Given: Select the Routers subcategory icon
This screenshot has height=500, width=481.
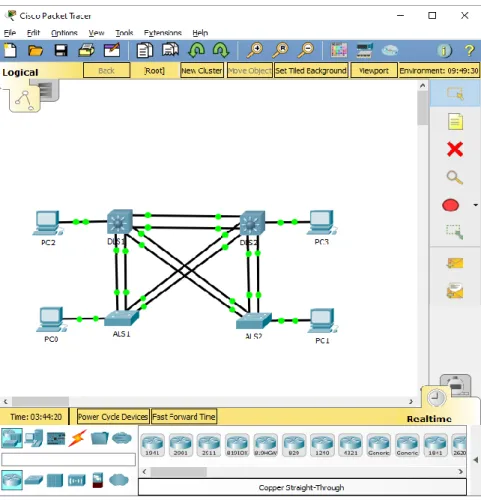Looking at the screenshot, I should [x=12, y=480].
